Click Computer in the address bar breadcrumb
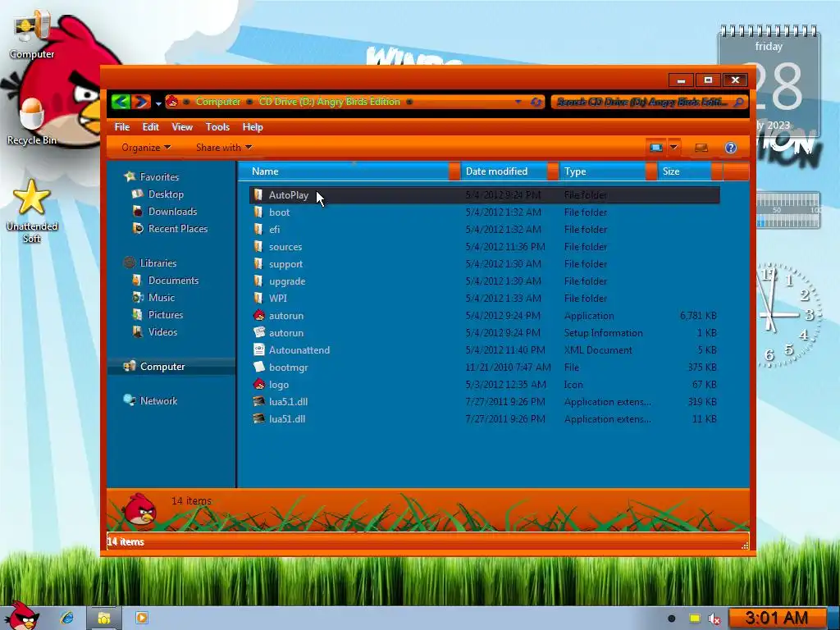The image size is (840, 630). [218, 101]
